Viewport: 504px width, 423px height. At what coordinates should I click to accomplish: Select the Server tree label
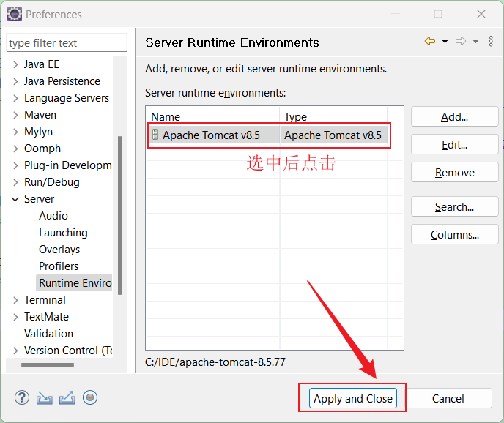[x=40, y=199]
